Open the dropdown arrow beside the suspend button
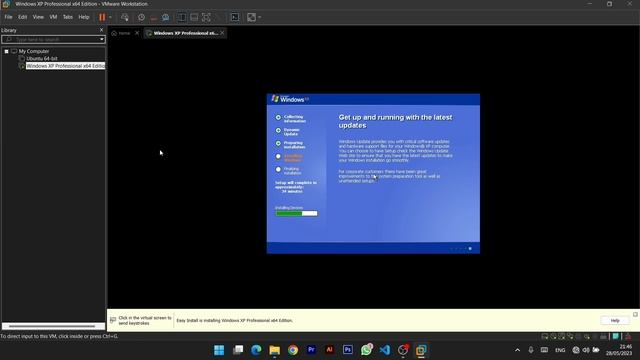 pyautogui.click(x=110, y=17)
